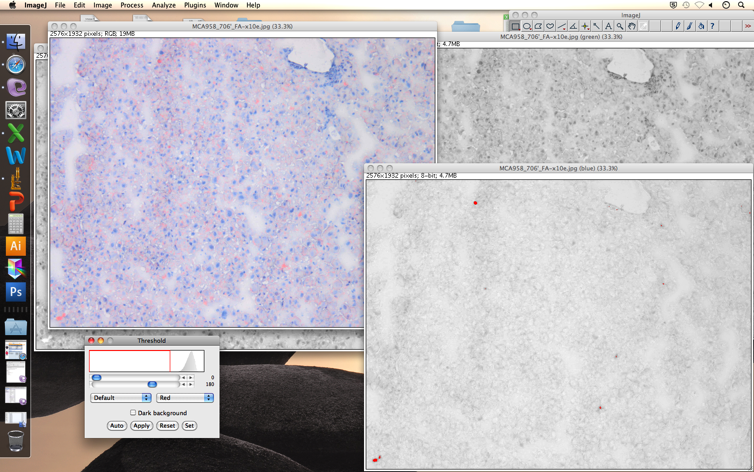Click the Reset button in Threshold
The height and width of the screenshot is (472, 754).
tap(167, 426)
